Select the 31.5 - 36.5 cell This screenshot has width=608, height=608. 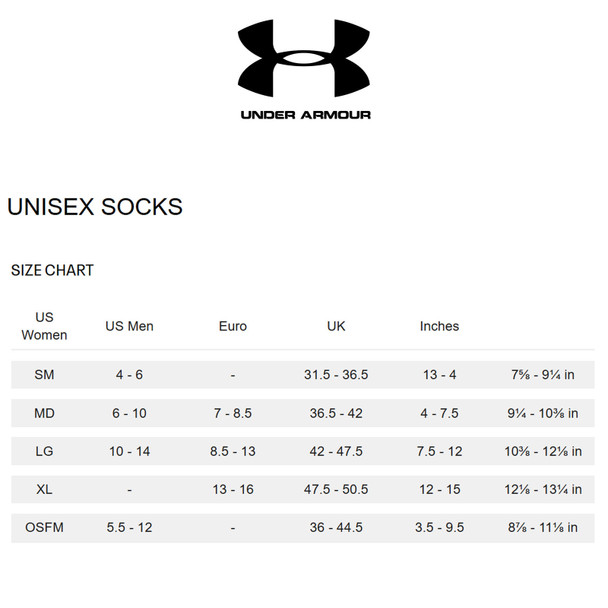pos(336,375)
